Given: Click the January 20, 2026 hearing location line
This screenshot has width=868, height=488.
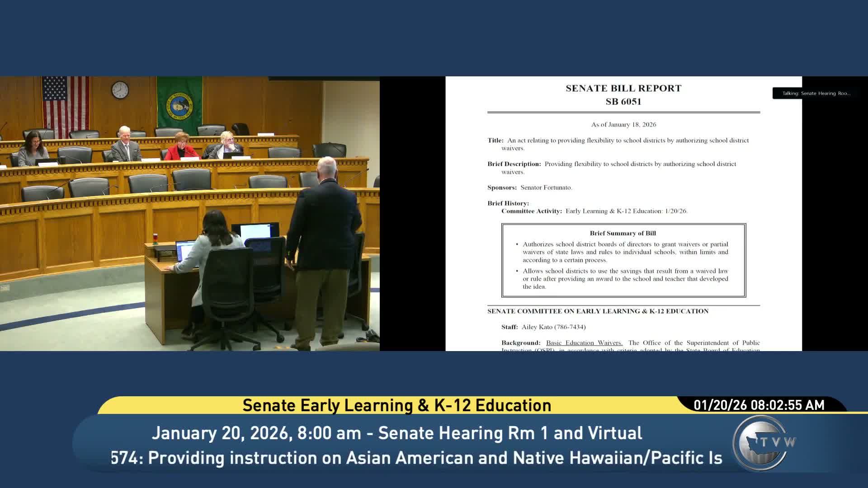Looking at the screenshot, I should [x=396, y=433].
